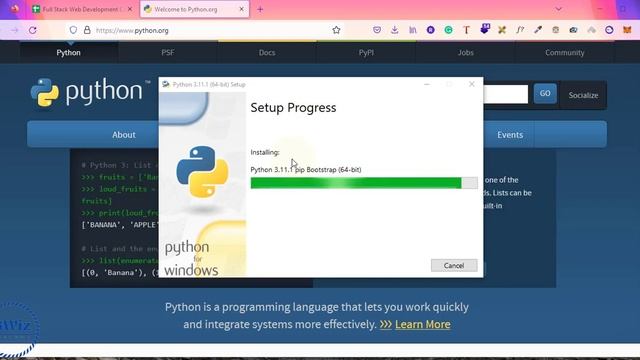Click the f? font finder extension icon
Screen dimensions: 640x360
click(x=520, y=30)
